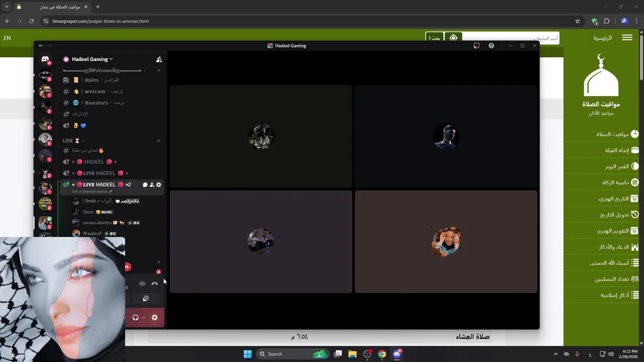
Task: Open مواقيت الصلاة sidebar menu item
Action: [602, 134]
